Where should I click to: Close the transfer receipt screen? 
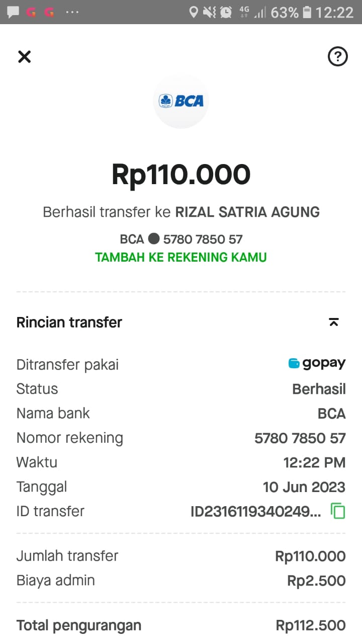[24, 56]
